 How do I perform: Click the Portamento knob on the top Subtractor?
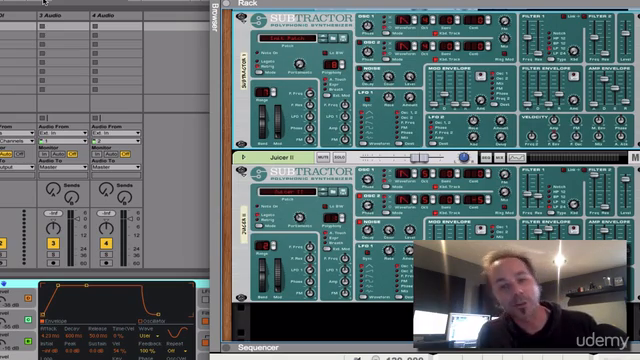(300, 64)
